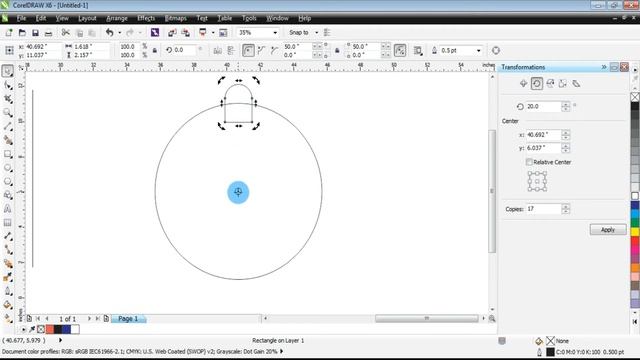Screen dimensions: 640x360
Task: Undo the last action
Action: pyautogui.click(x=109, y=33)
